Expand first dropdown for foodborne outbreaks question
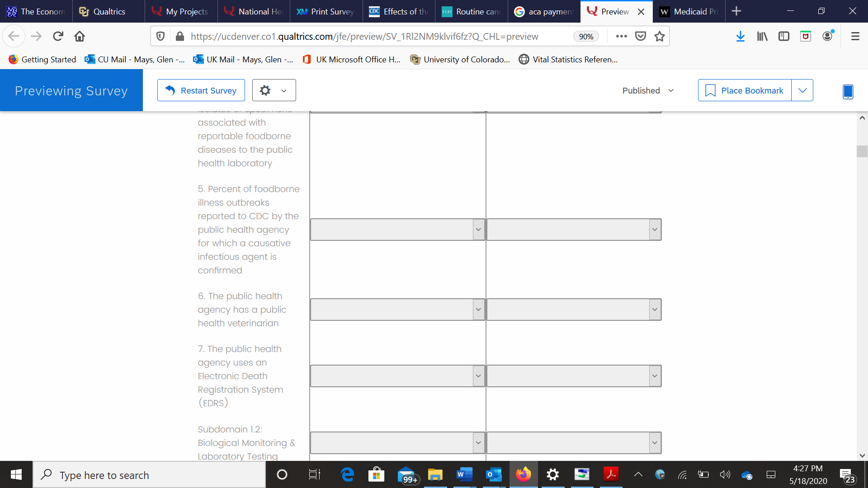This screenshot has width=868, height=488. (x=397, y=230)
